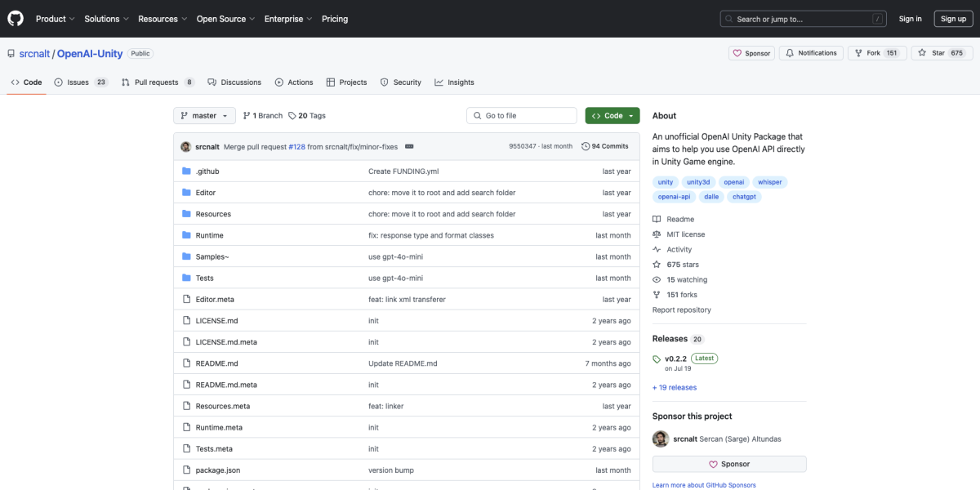Switch to the Pull requests tab
980x490 pixels.
(x=158, y=82)
